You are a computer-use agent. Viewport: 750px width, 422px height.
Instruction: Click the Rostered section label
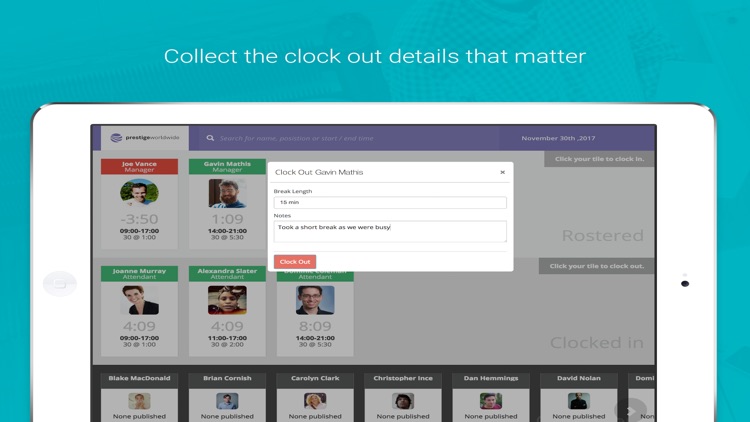[x=603, y=235]
